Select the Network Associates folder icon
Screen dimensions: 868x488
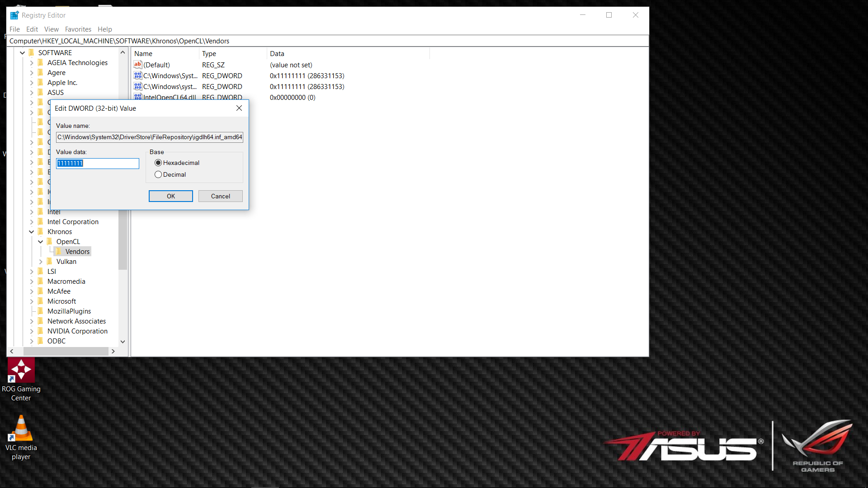41,321
